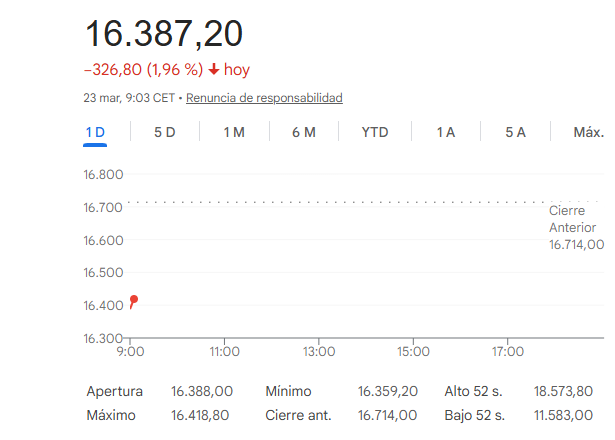The height and width of the screenshot is (440, 615).
Task: Show the 6 M chart range
Action: [304, 132]
